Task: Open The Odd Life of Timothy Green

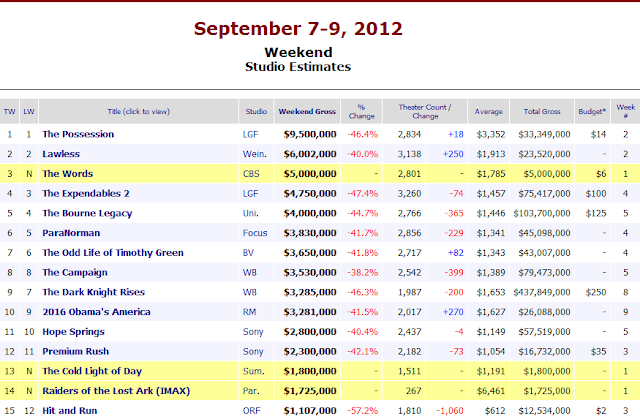Action: click(x=110, y=252)
